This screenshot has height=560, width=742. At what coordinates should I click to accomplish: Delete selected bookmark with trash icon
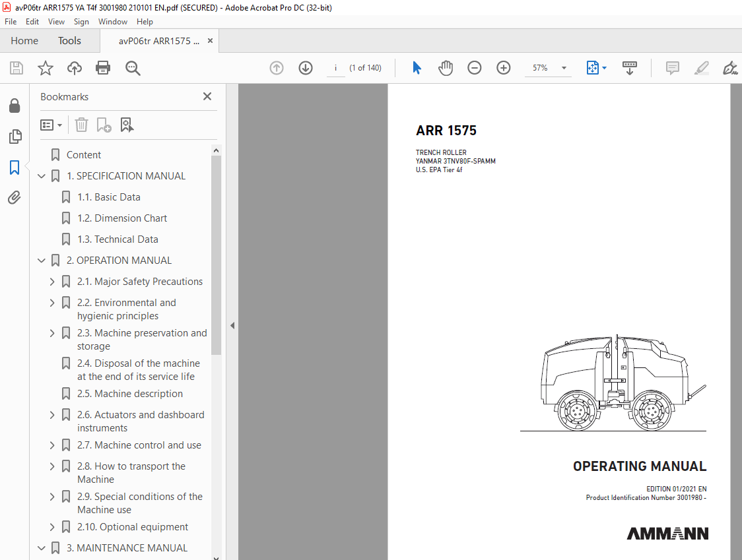[x=81, y=125]
